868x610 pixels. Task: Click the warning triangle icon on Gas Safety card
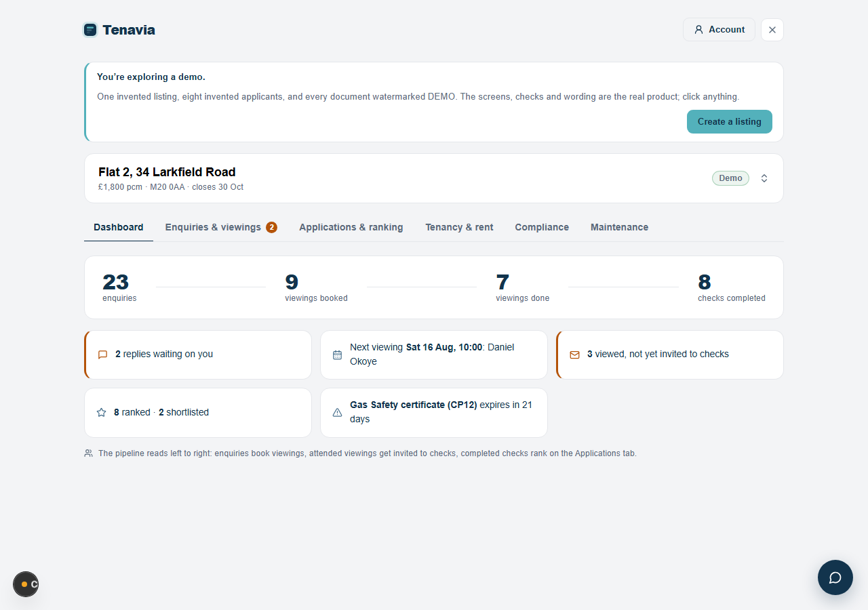pyautogui.click(x=337, y=412)
